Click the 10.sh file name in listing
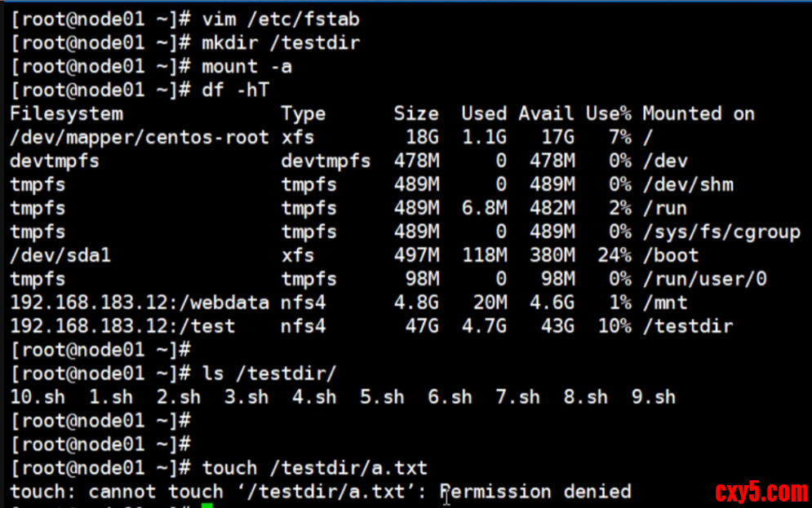Viewport: 812px width, 508px height. [38, 397]
